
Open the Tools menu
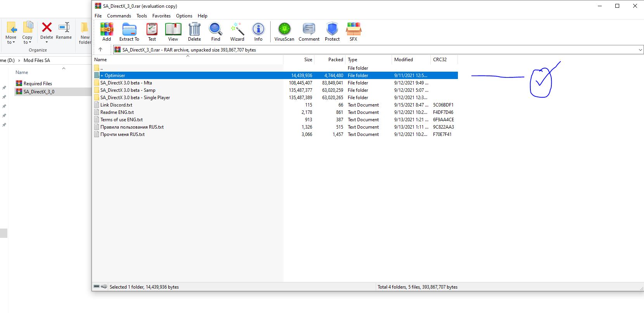click(142, 16)
